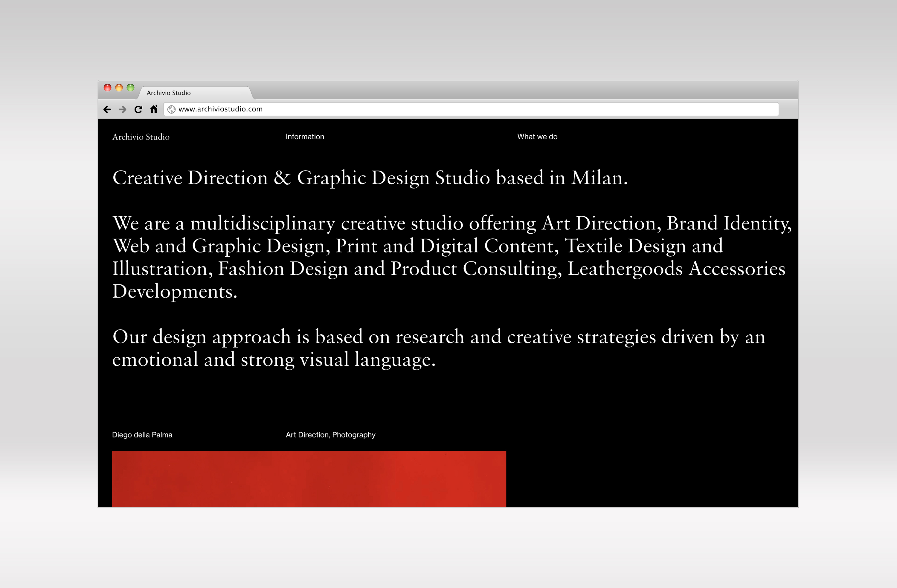Open the What we do link
The height and width of the screenshot is (588, 897).
click(537, 137)
